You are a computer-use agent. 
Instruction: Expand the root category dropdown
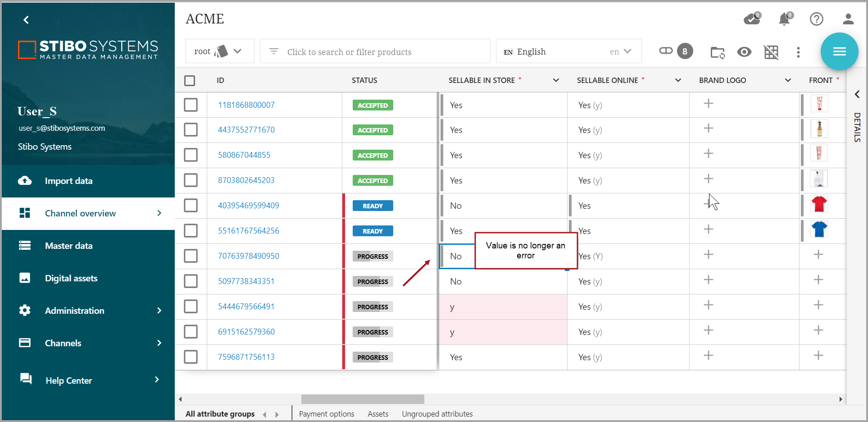point(219,51)
